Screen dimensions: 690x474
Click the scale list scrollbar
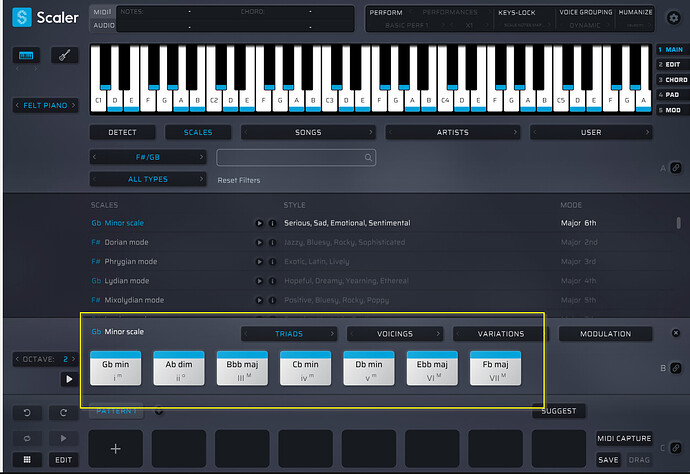click(x=679, y=223)
